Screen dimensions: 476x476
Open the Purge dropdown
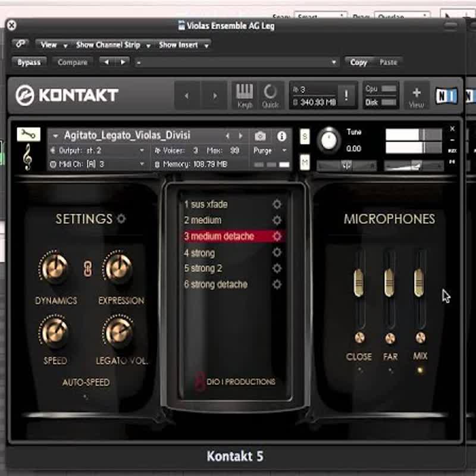click(270, 151)
